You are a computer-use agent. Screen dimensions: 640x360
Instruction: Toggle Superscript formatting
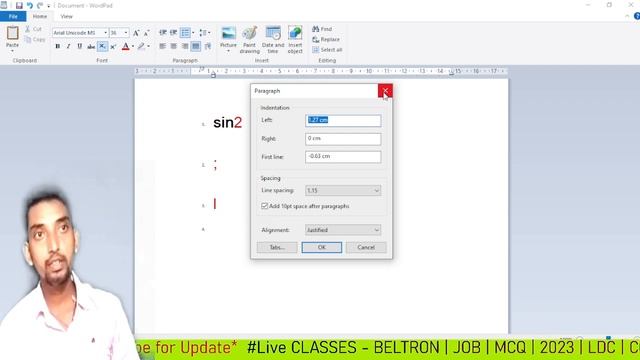(113, 47)
